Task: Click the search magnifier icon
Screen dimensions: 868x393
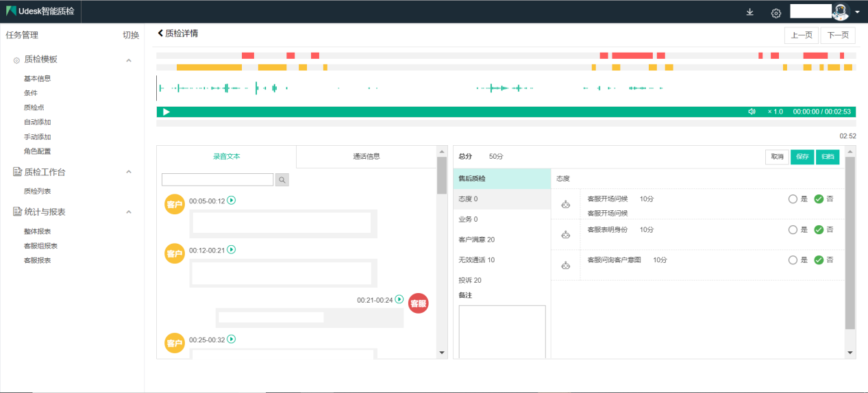Action: click(282, 180)
